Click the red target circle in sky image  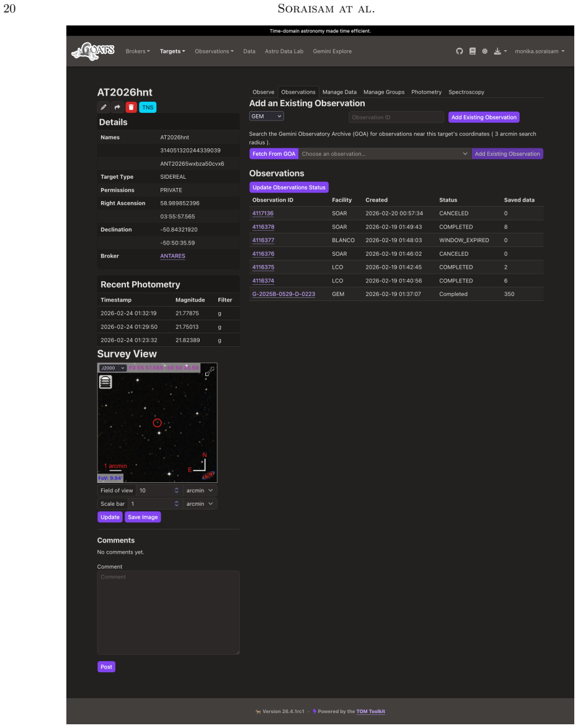(x=158, y=423)
